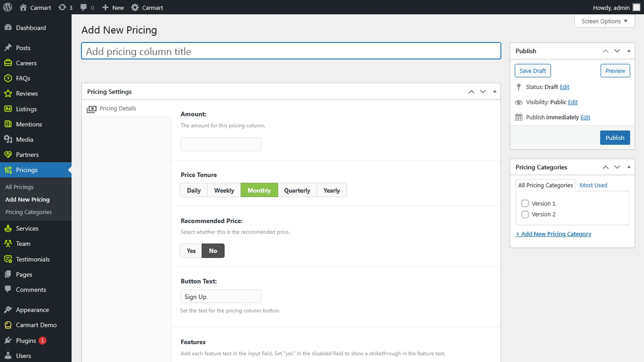Edit the Publish immediately schedule
This screenshot has height=362, width=644.
(585, 117)
